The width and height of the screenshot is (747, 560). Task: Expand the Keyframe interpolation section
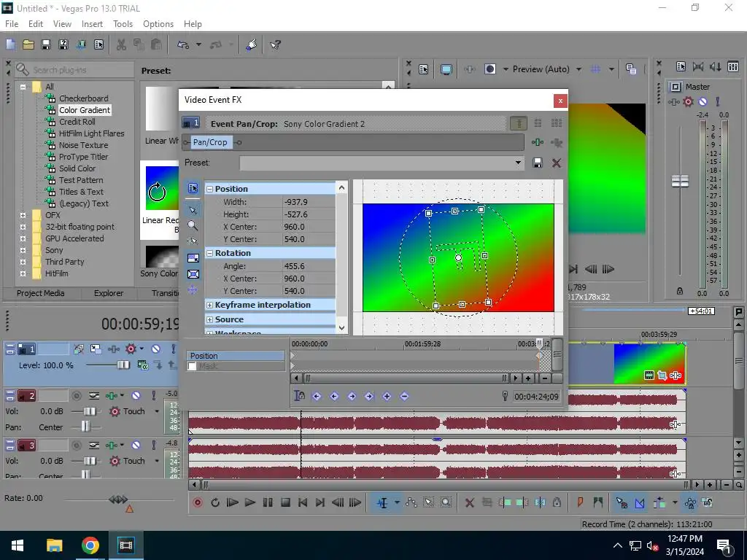click(210, 305)
